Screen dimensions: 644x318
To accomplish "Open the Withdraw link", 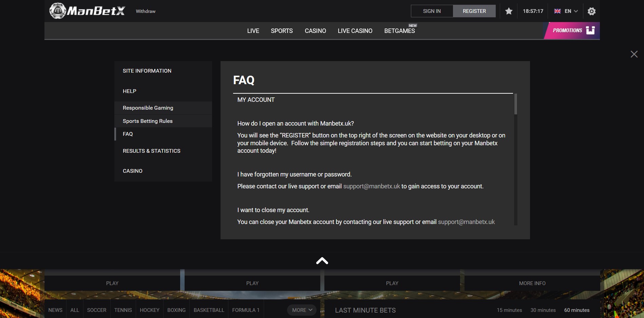I will (146, 11).
